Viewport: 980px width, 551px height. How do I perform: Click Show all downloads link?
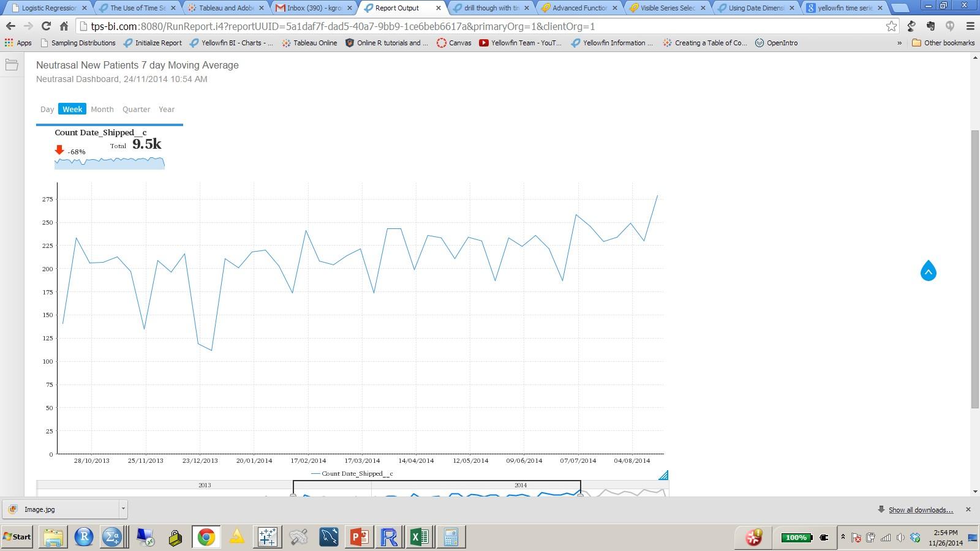click(x=921, y=509)
